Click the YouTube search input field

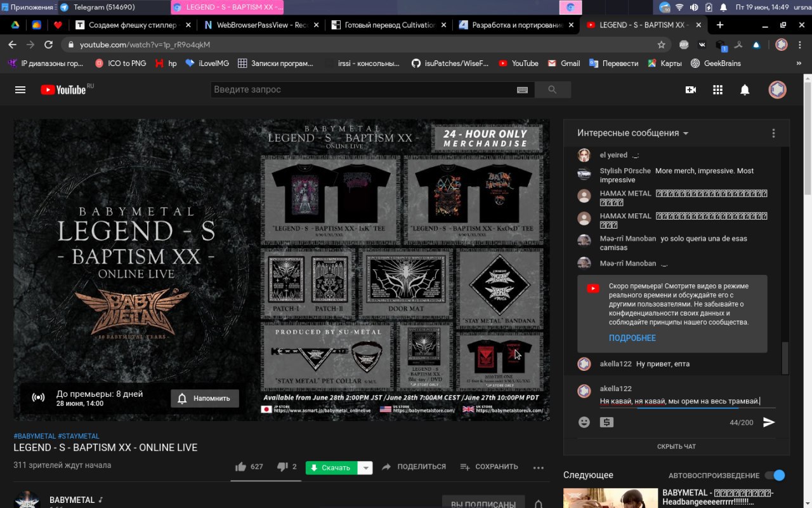click(x=363, y=90)
